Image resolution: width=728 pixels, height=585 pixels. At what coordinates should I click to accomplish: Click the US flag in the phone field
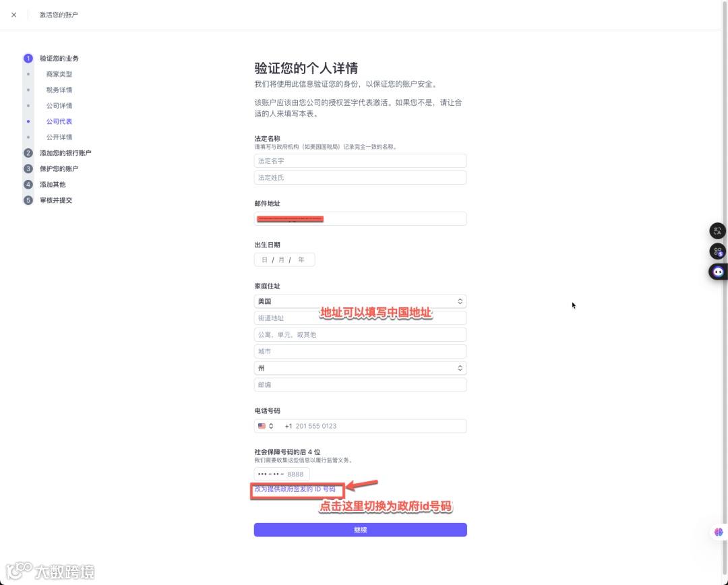[x=262, y=425]
